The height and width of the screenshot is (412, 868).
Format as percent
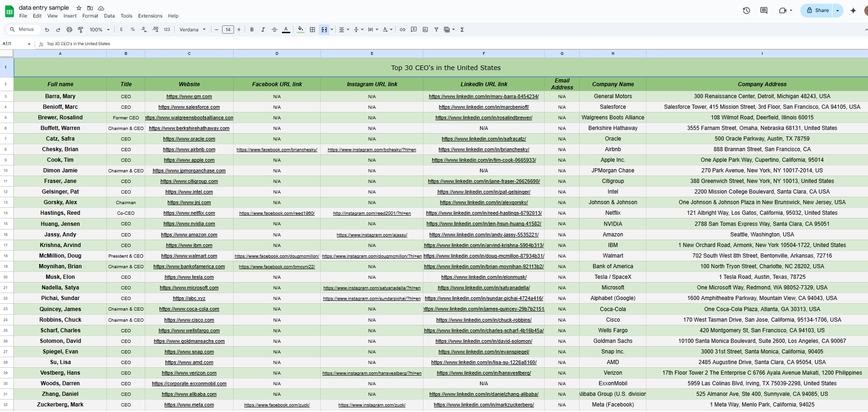(x=133, y=29)
